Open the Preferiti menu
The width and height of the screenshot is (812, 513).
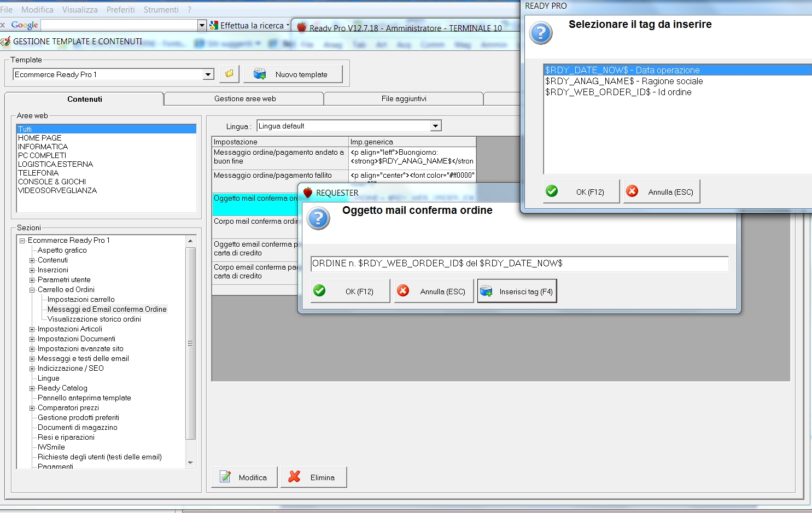(x=121, y=9)
